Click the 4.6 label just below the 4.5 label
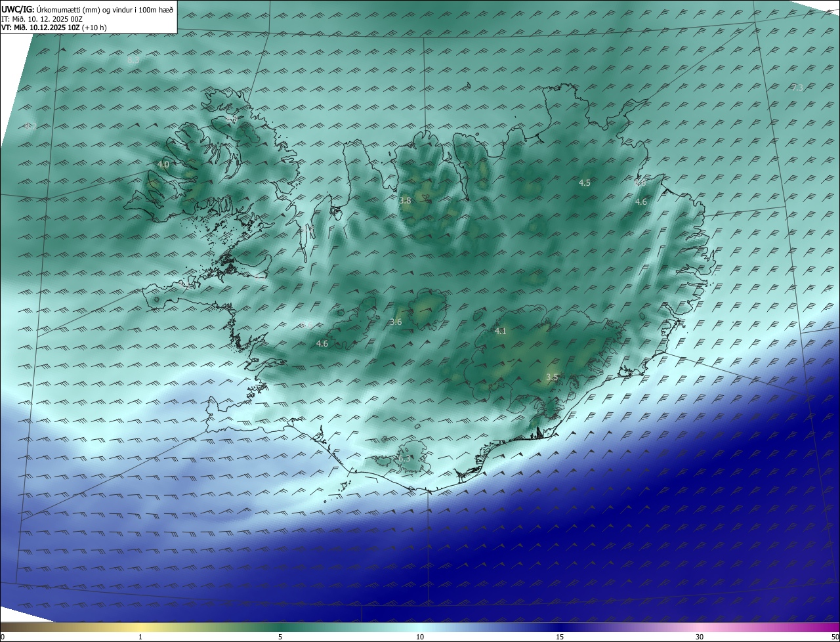 [641, 202]
